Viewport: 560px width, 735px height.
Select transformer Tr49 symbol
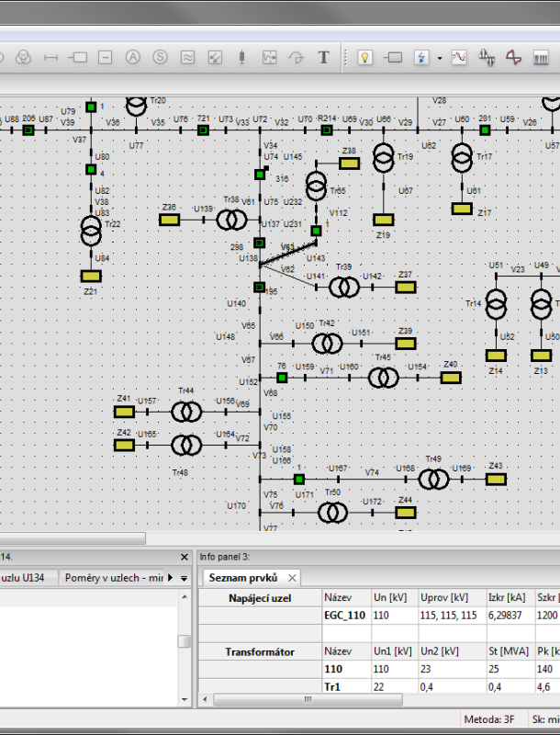coord(433,479)
